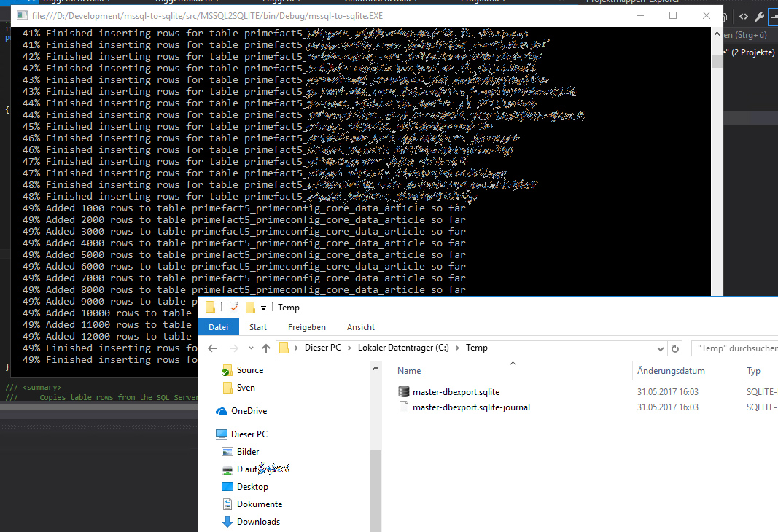Open the Datei ribbon tab
The image size is (778, 532).
coord(218,327)
